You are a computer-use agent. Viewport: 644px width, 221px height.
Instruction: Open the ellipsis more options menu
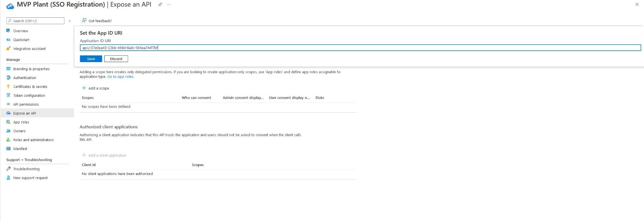[169, 4]
